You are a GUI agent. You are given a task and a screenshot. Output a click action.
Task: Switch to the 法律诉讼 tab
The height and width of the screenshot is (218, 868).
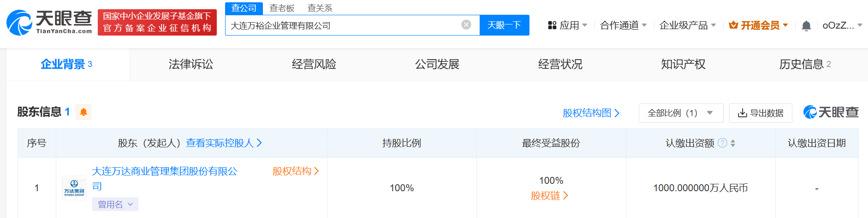[x=191, y=64]
